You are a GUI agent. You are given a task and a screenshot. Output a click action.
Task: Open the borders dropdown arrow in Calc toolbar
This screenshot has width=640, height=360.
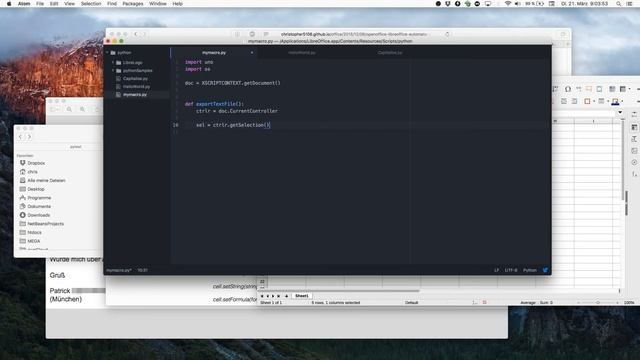[x=593, y=101]
